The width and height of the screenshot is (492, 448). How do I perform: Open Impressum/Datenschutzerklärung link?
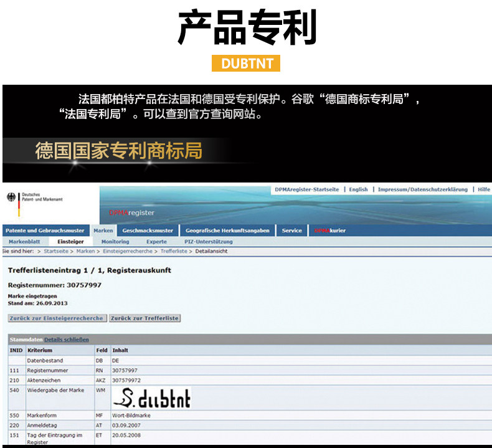(423, 189)
